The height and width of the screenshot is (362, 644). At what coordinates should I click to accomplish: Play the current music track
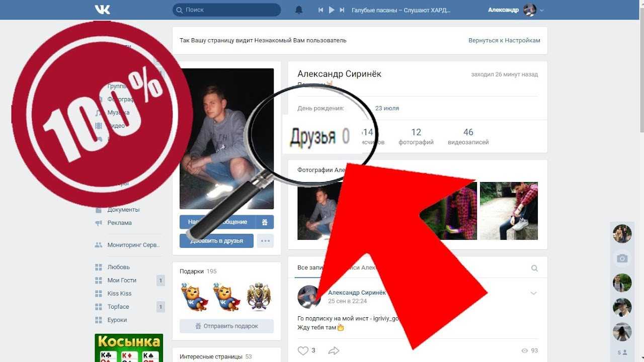[331, 10]
